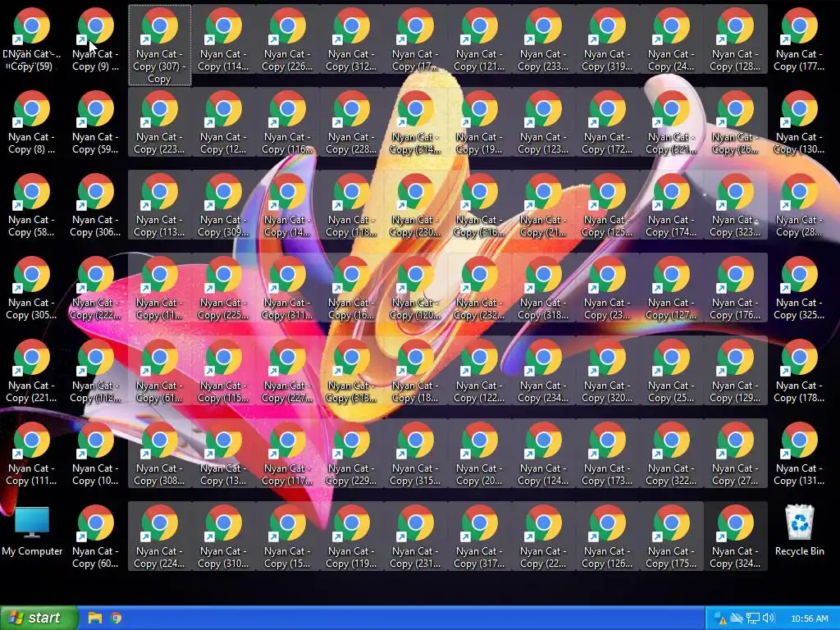
Task: Select Nyan Cat Copy (128... shortcut
Action: point(735,39)
